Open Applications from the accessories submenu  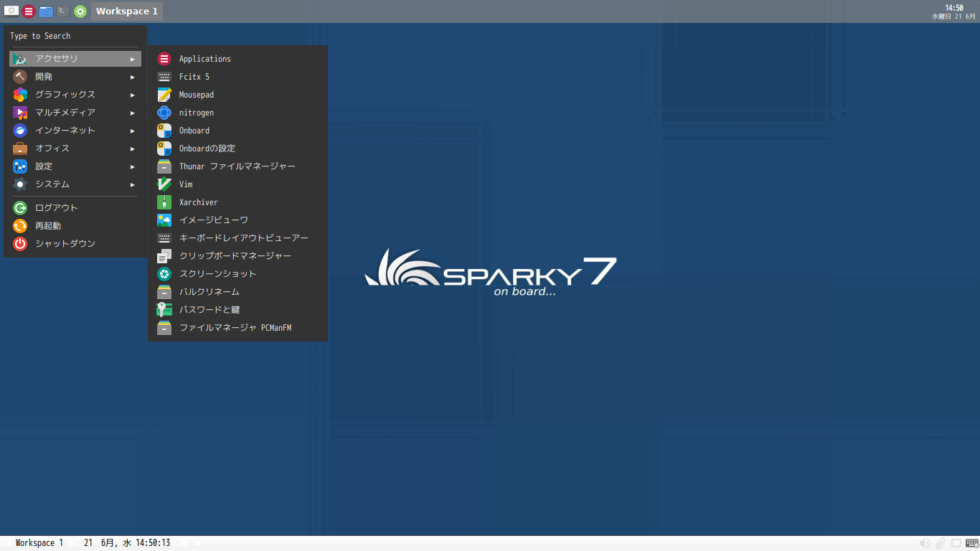[237, 59]
